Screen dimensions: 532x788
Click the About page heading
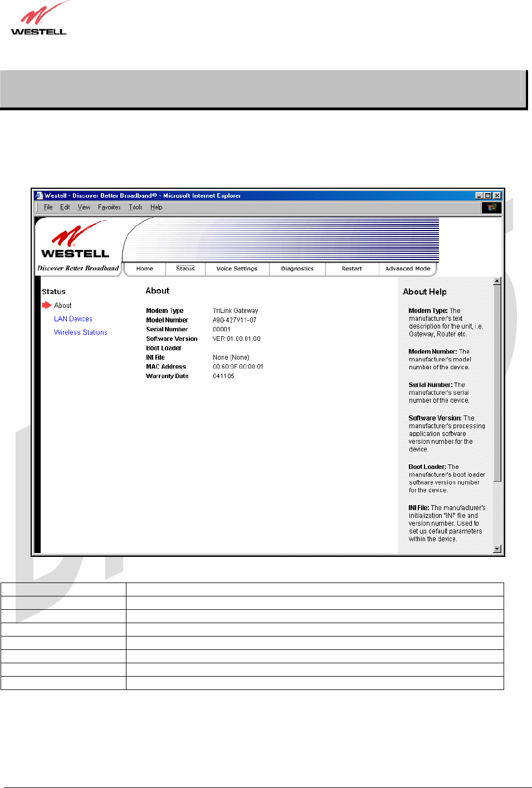pos(158,291)
